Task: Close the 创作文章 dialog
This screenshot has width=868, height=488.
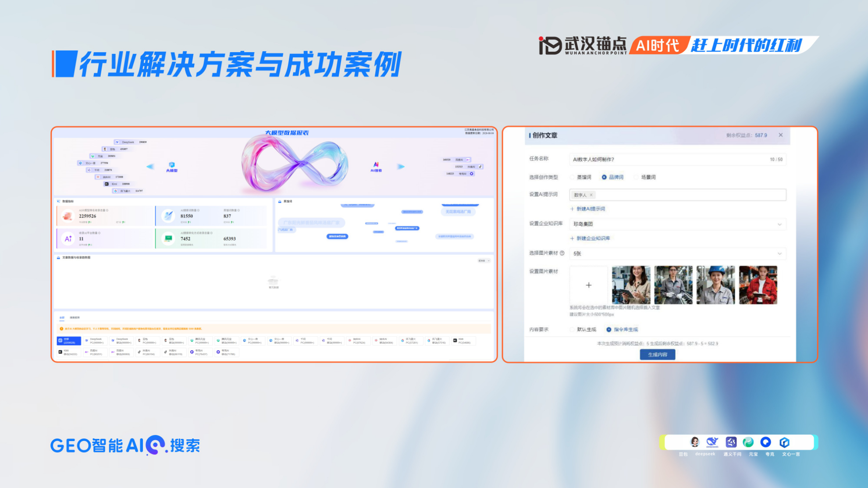Action: click(781, 135)
